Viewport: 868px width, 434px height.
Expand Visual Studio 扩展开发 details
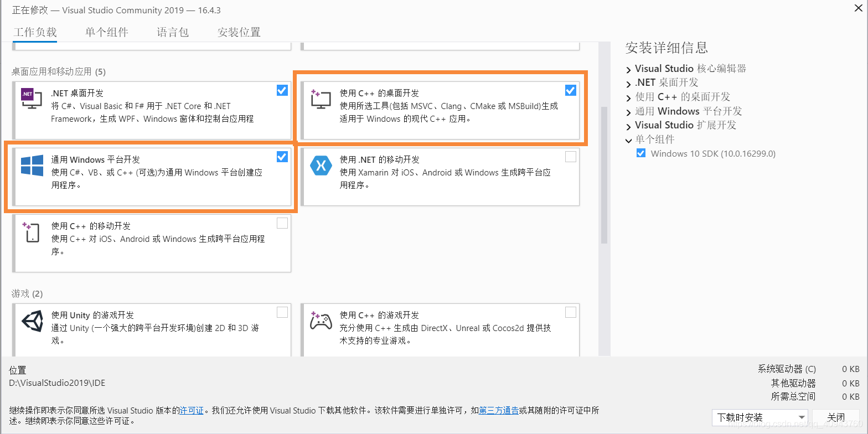629,126
